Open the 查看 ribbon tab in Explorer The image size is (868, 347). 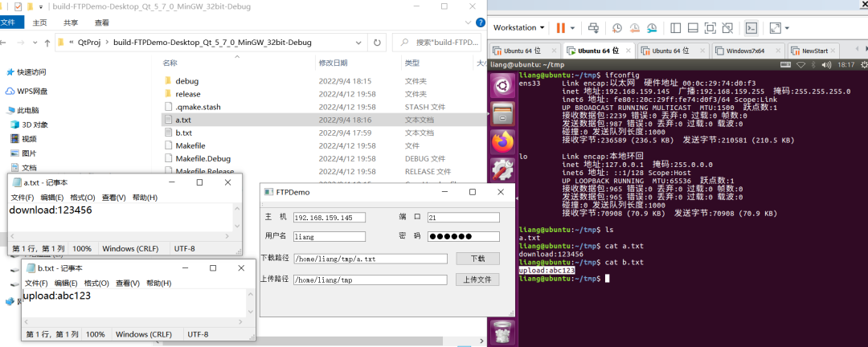tap(102, 22)
